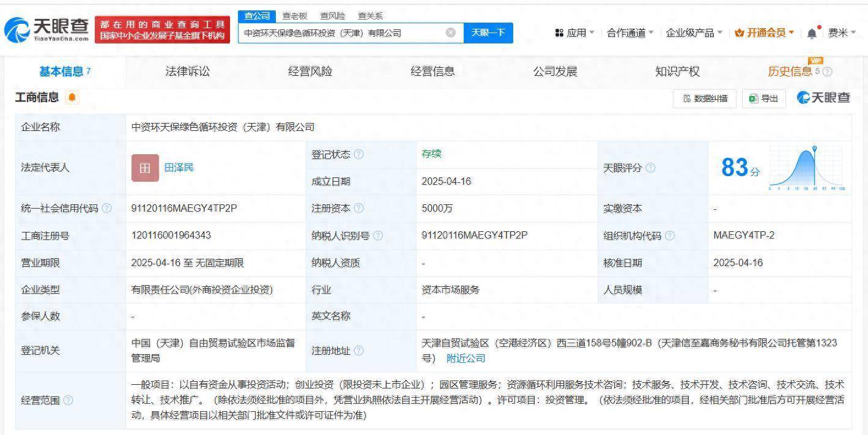Click question icon next to 天眼评分

(x=650, y=168)
